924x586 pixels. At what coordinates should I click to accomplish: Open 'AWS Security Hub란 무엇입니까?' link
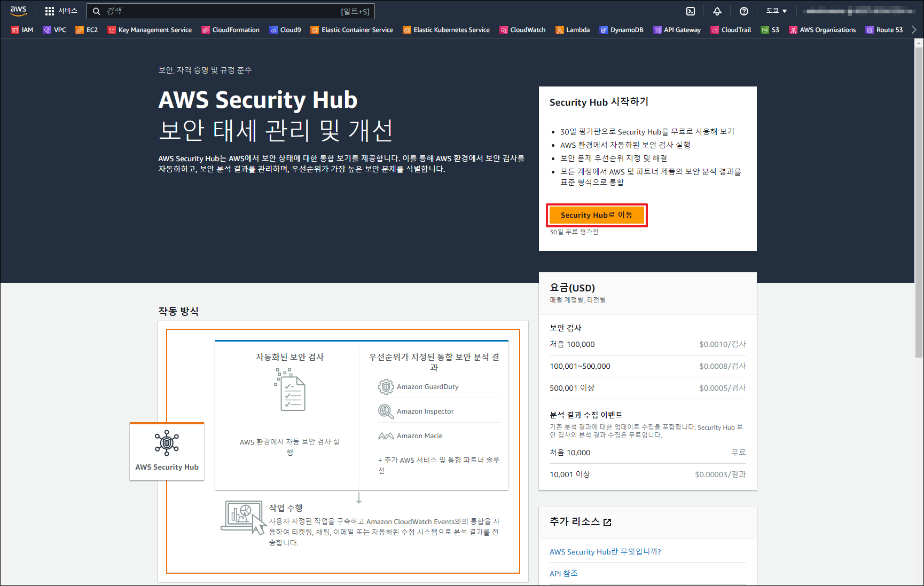605,552
